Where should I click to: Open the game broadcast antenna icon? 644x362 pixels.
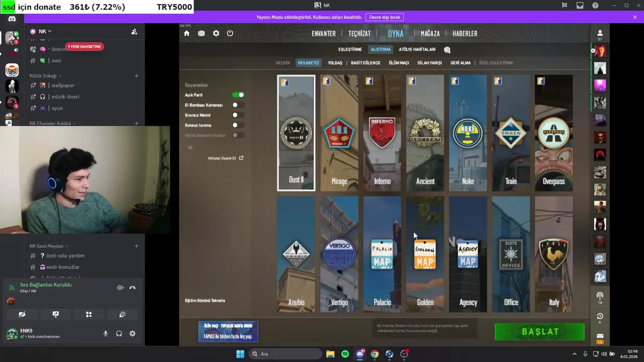(600, 297)
